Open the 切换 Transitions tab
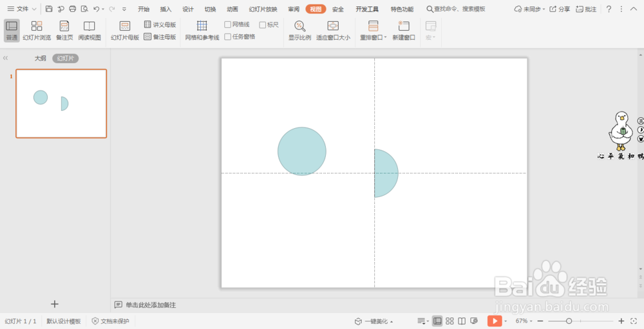Screen dimensions: 644x329 tap(211, 9)
